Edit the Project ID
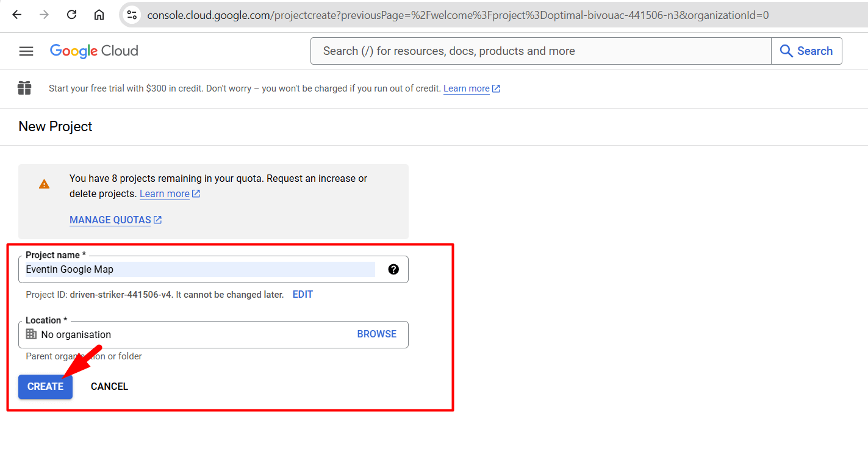 point(303,295)
